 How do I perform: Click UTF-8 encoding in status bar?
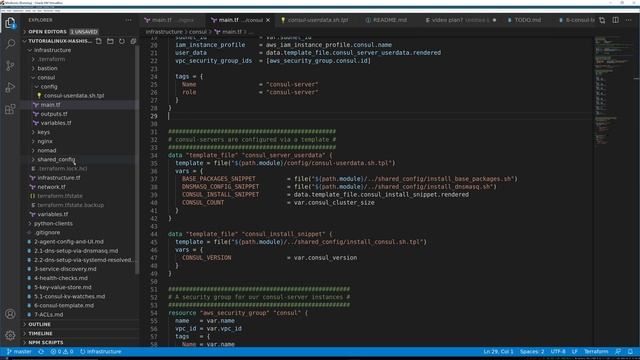click(558, 351)
